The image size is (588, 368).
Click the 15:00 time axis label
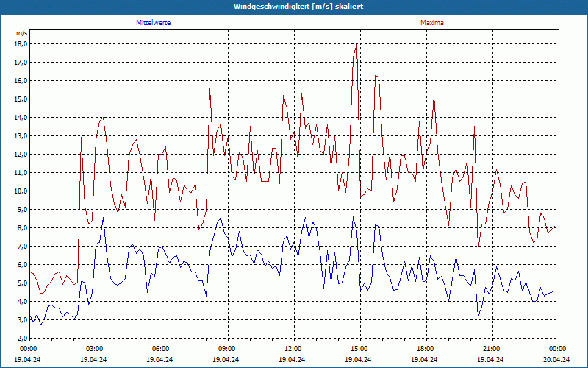click(360, 349)
